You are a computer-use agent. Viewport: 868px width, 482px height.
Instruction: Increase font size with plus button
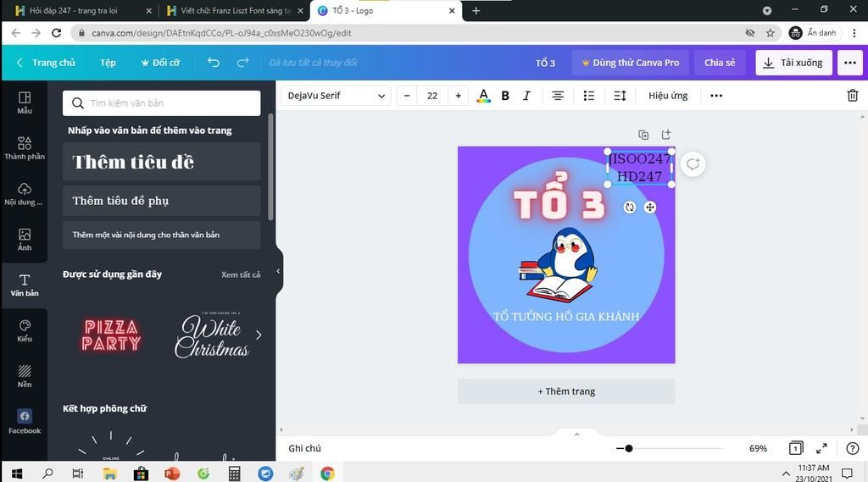[458, 96]
